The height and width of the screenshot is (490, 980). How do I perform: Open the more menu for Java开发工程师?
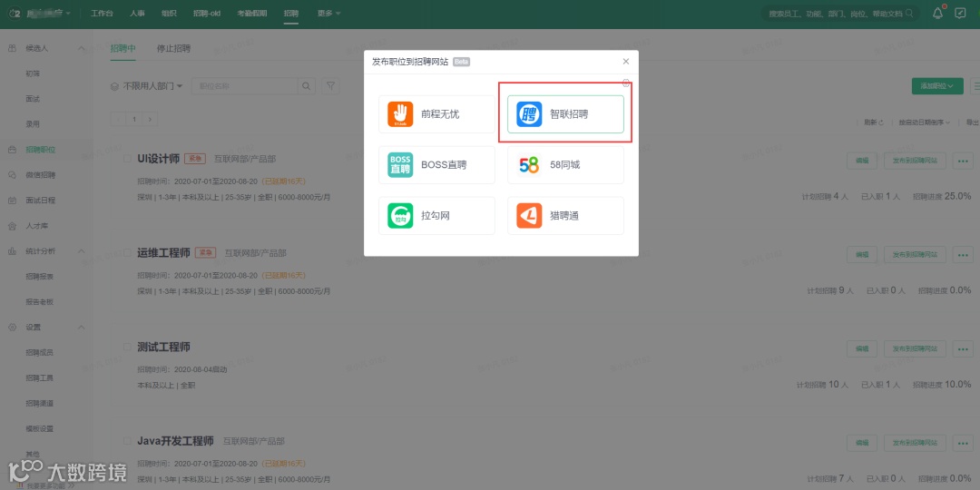962,443
